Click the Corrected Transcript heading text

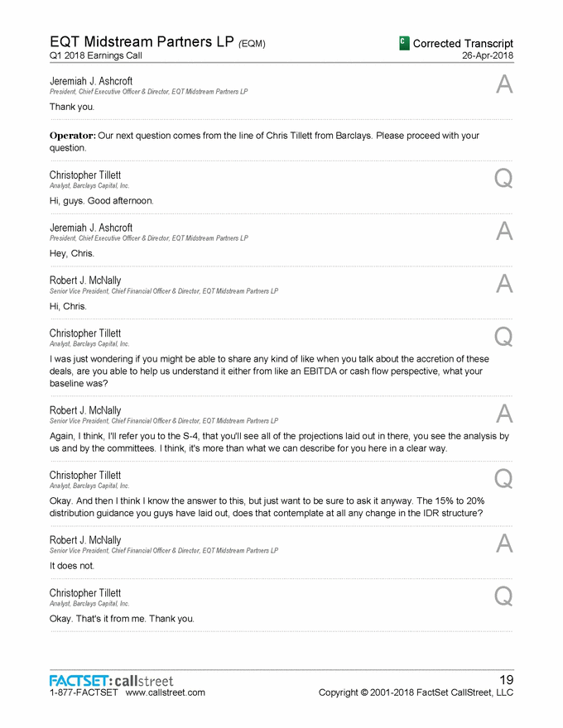[463, 43]
